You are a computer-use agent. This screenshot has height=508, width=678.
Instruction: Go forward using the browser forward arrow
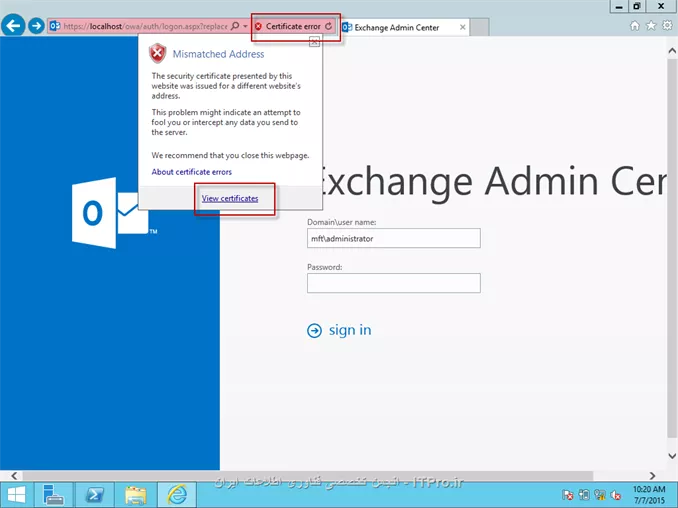pos(36,26)
